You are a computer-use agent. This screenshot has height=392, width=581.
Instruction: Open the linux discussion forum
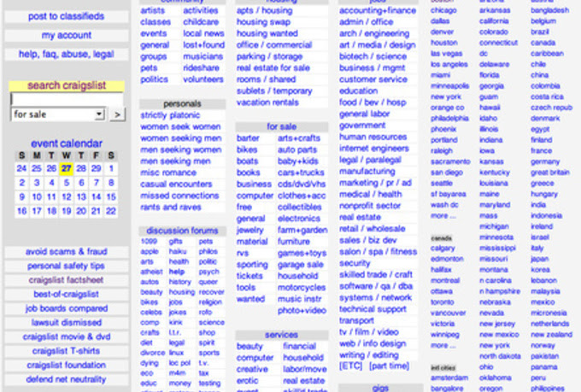point(176,353)
